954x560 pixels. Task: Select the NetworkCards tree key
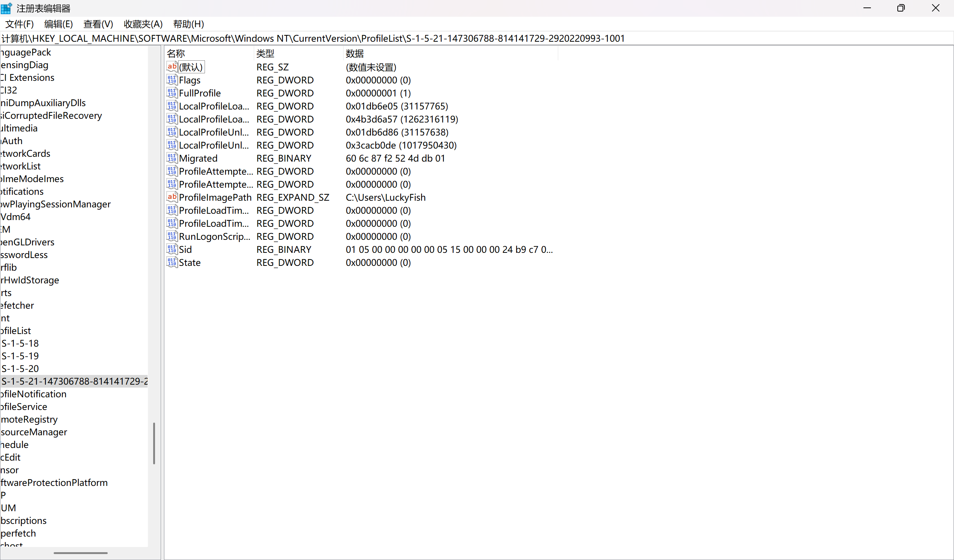(x=26, y=153)
